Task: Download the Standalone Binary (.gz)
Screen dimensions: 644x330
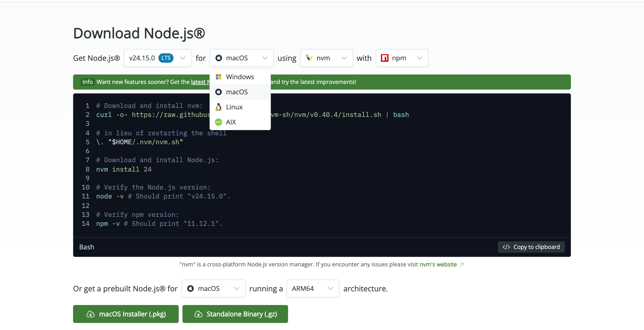Action: coord(235,314)
